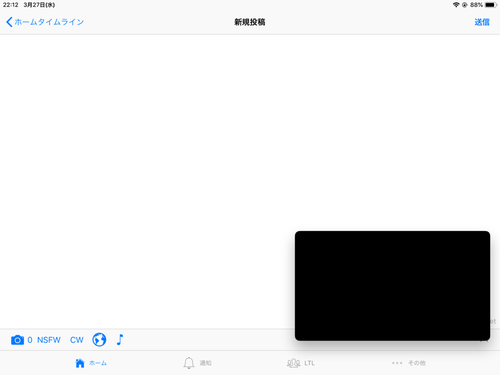Image resolution: width=500 pixels, height=375 pixels.
Task: Tap the attachment count 0 next to camera
Action: 30,340
